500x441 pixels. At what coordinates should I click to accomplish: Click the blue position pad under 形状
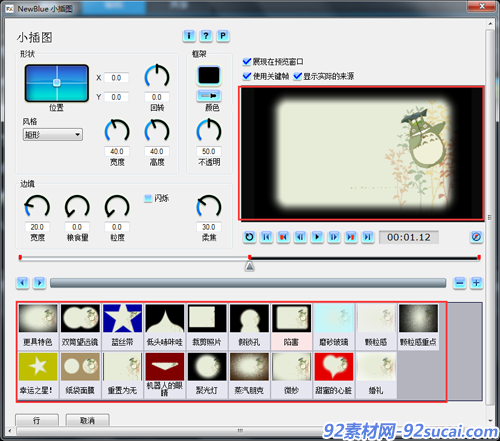(x=57, y=83)
